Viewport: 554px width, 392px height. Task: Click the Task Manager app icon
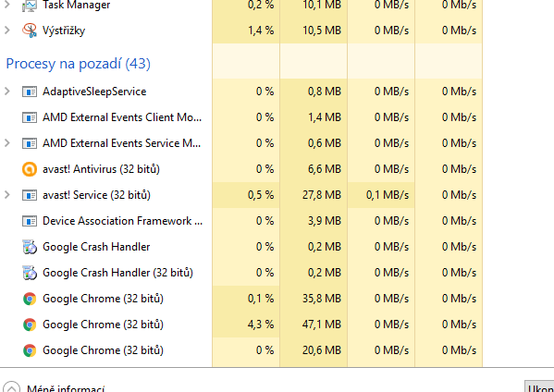click(x=30, y=5)
